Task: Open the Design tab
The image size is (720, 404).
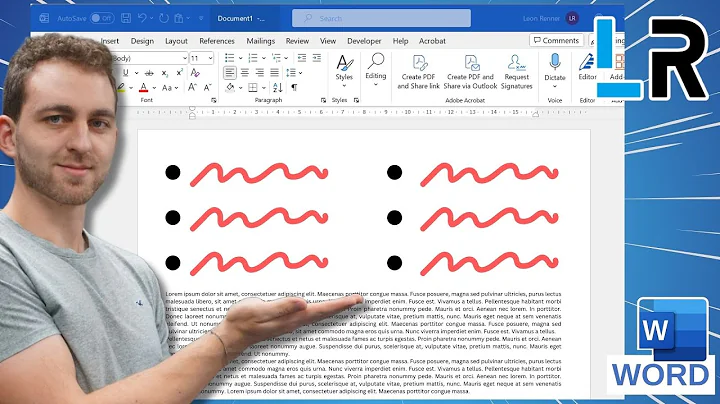Action: (x=142, y=41)
